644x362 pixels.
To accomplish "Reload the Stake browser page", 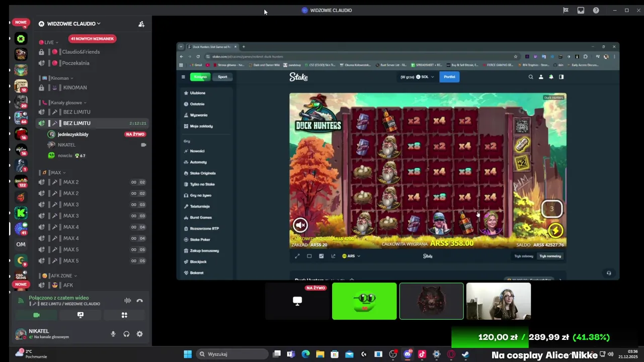I will click(198, 56).
